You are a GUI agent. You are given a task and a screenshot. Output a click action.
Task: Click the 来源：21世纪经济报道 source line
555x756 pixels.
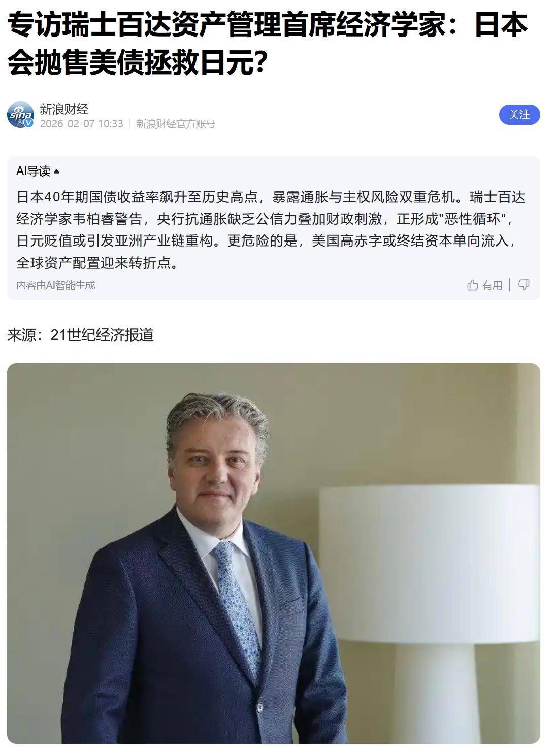pyautogui.click(x=80, y=335)
